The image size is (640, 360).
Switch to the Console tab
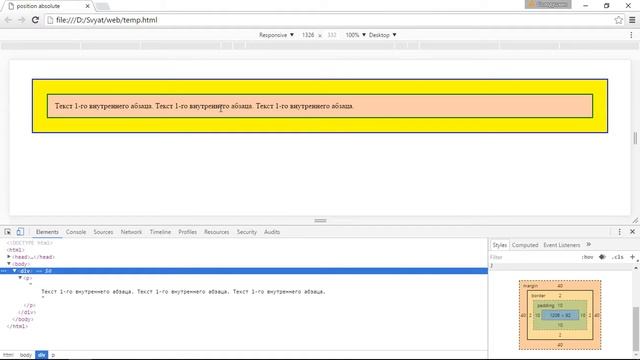[76, 232]
